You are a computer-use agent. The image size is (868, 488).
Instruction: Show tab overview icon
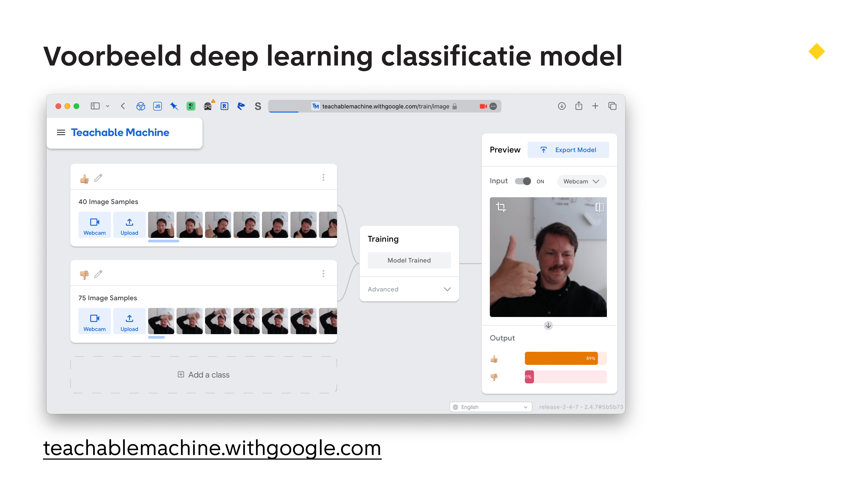point(612,106)
